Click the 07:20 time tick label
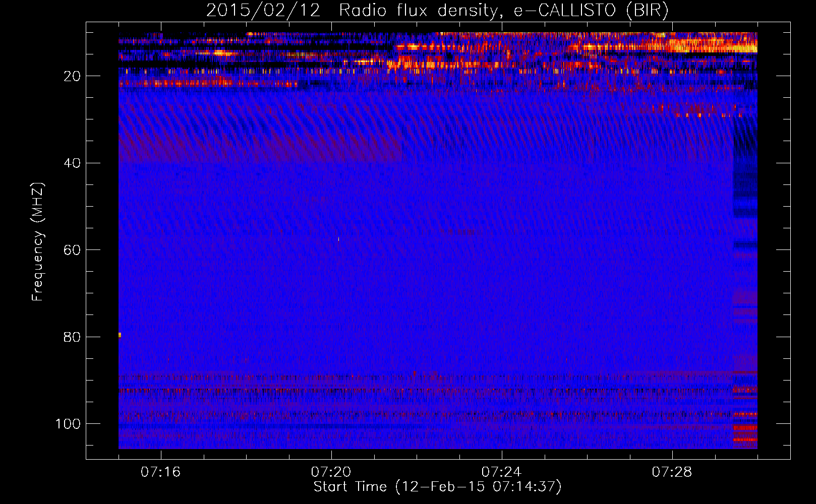Image resolution: width=816 pixels, height=504 pixels. pyautogui.click(x=331, y=472)
